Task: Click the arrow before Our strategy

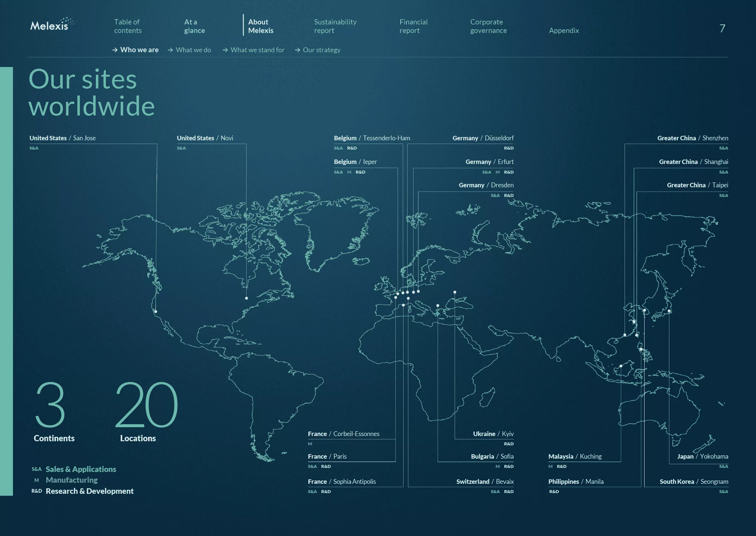Action: 297,50
